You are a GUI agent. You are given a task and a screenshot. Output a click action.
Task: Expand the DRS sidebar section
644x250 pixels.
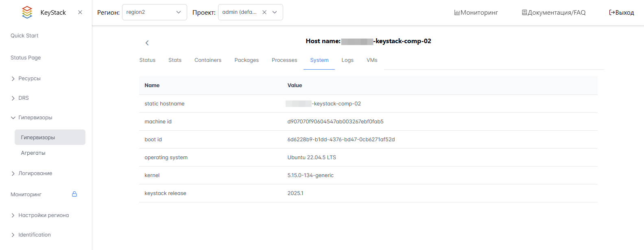click(24, 98)
